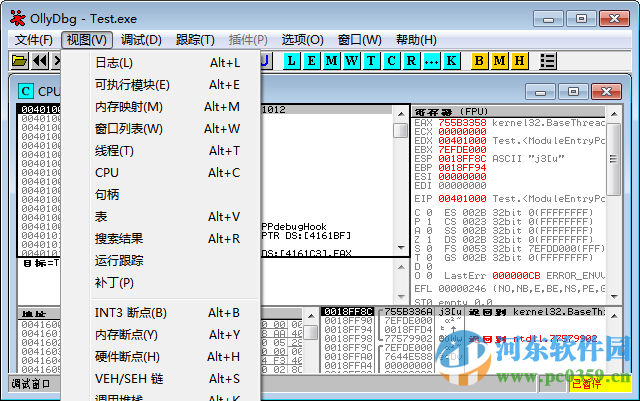Select 补丁(P) menu entry

pos(160,283)
